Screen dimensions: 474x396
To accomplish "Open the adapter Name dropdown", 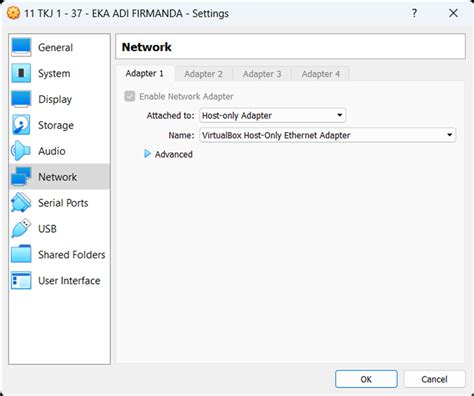I will [x=327, y=135].
